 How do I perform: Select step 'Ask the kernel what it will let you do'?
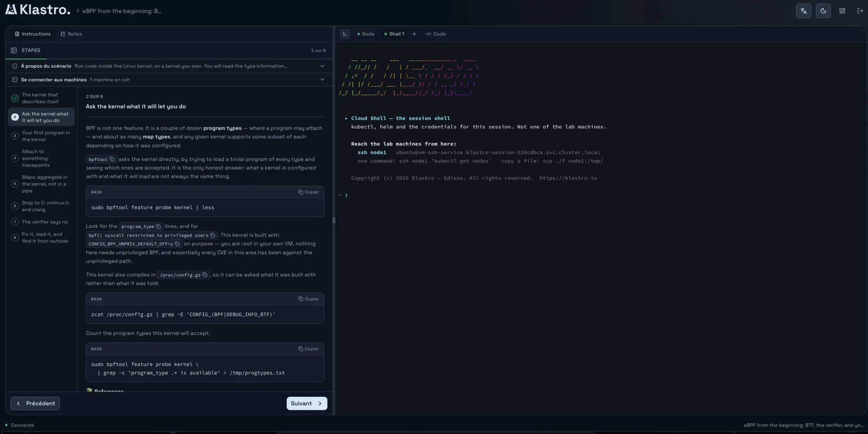(41, 117)
